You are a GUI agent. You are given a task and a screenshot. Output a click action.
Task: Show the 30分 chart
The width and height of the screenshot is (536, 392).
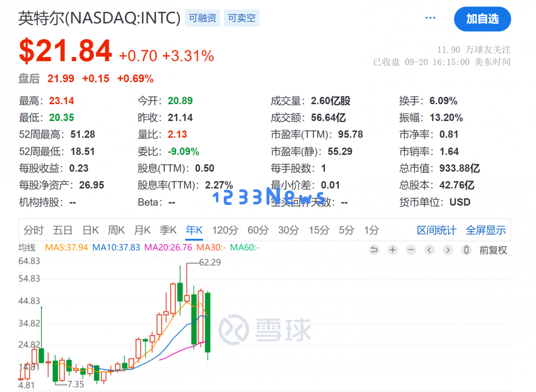(x=288, y=230)
